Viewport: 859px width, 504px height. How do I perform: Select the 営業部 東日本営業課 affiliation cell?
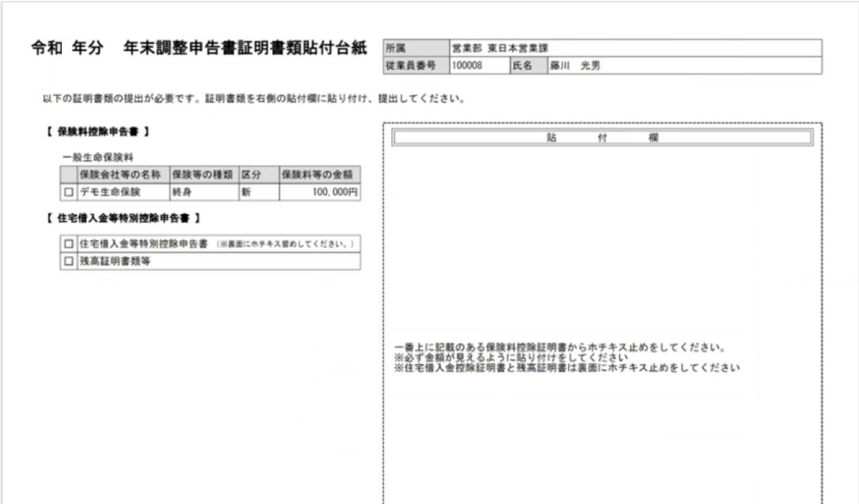click(635, 48)
